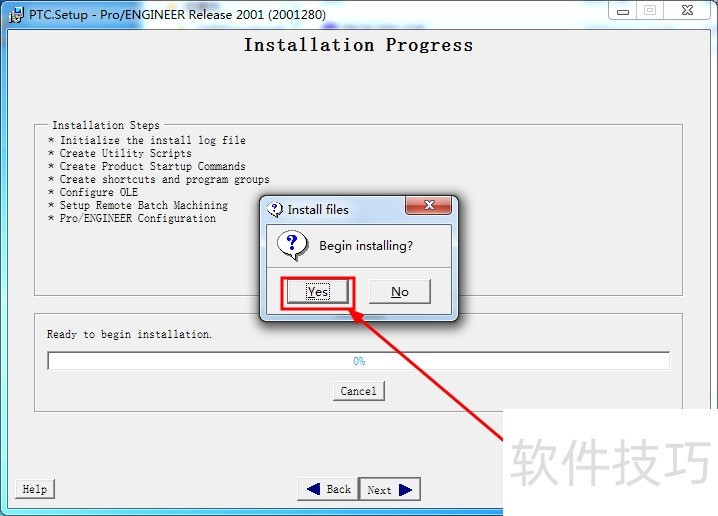Select the Configure OLE step line

(x=93, y=192)
